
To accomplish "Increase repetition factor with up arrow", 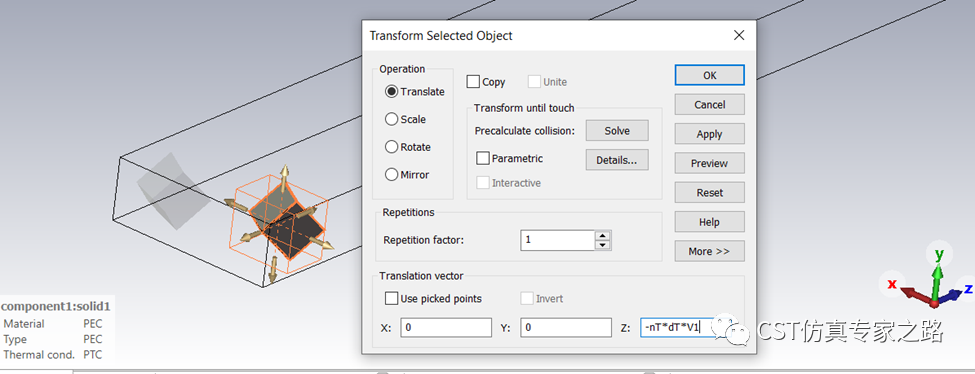I will click(602, 235).
